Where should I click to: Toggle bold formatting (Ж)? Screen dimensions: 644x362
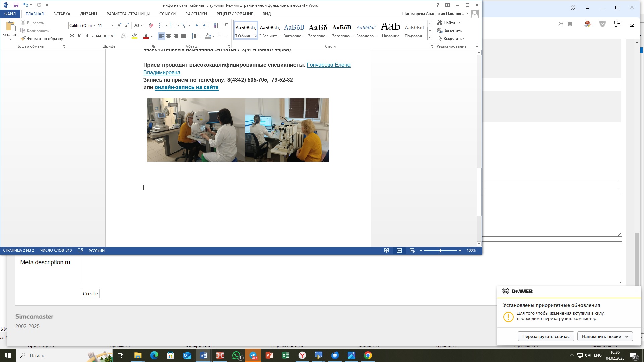pos(72,36)
